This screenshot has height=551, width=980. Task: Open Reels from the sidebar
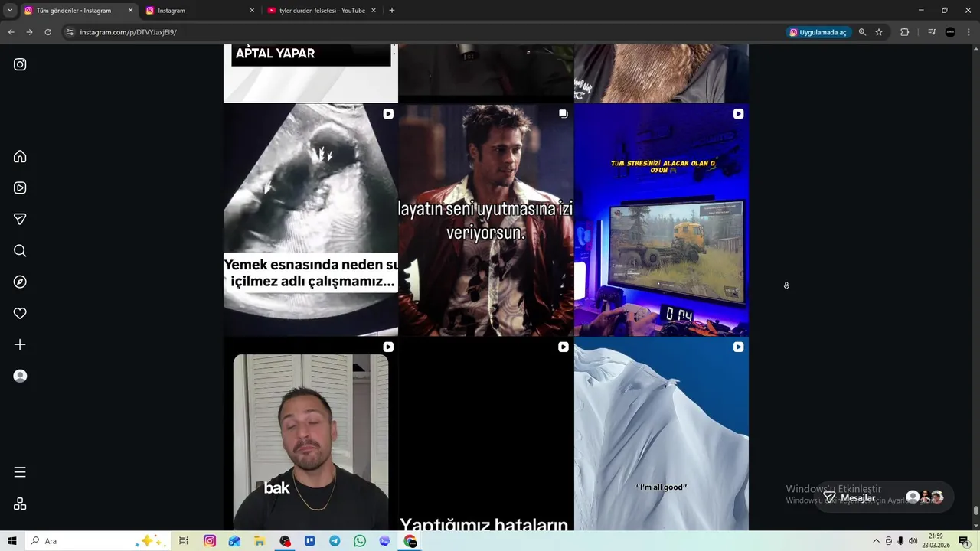click(20, 187)
